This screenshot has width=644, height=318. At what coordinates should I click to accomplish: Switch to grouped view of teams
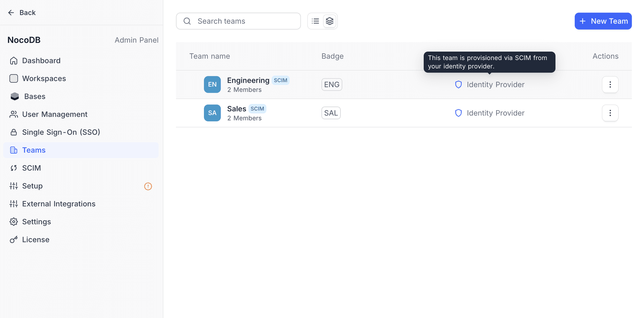point(329,21)
